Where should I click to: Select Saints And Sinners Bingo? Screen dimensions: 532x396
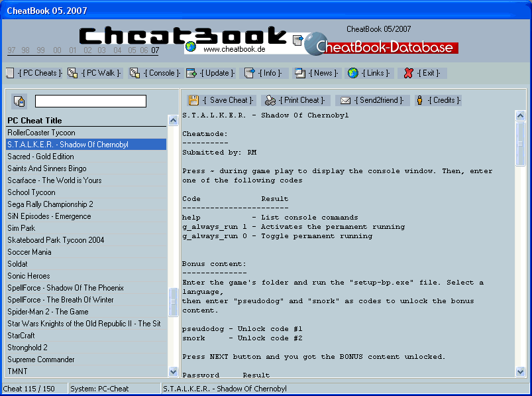click(x=86, y=168)
